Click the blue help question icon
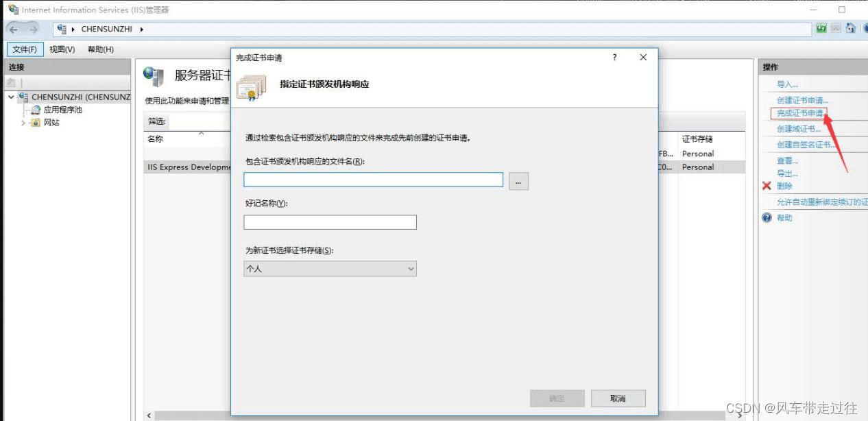 click(767, 217)
